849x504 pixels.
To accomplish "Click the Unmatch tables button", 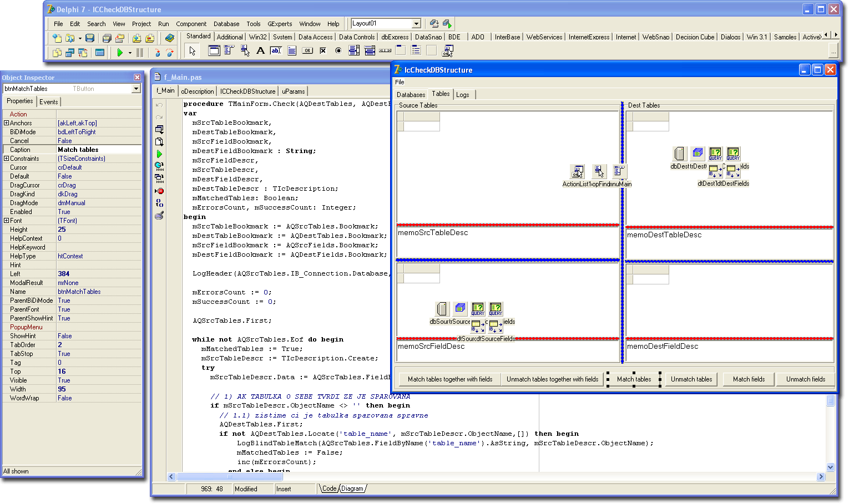I will pyautogui.click(x=691, y=379).
